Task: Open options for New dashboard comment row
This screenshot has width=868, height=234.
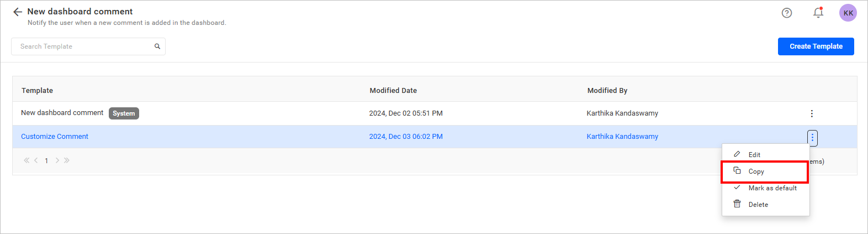Action: click(812, 113)
